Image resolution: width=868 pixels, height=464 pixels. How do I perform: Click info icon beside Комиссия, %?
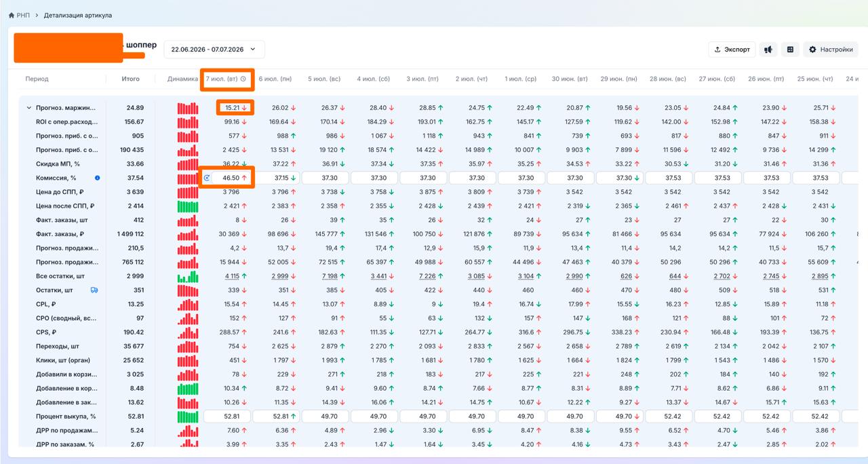coord(98,178)
